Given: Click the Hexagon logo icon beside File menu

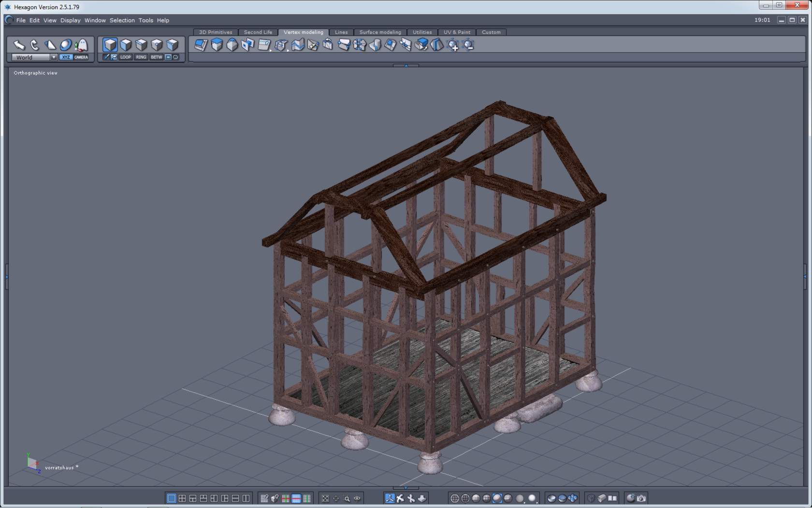Looking at the screenshot, I should coord(9,20).
